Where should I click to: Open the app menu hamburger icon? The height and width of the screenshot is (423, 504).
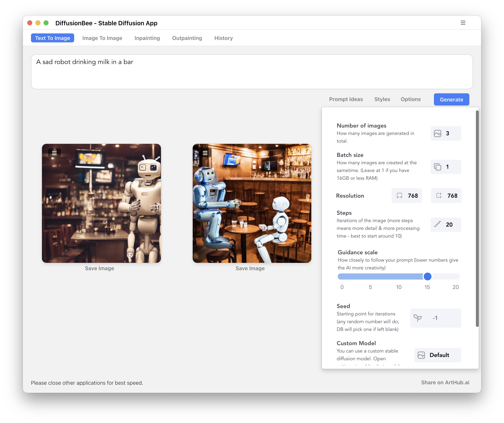(463, 23)
